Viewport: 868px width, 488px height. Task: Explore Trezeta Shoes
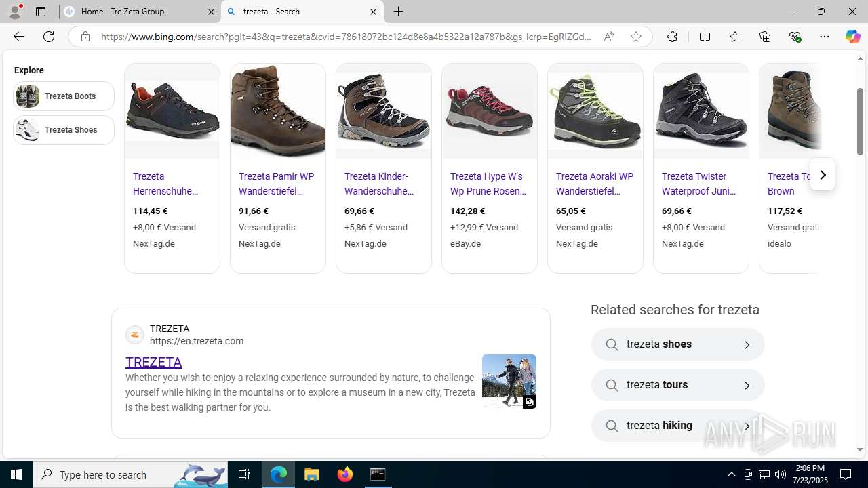[64, 130]
